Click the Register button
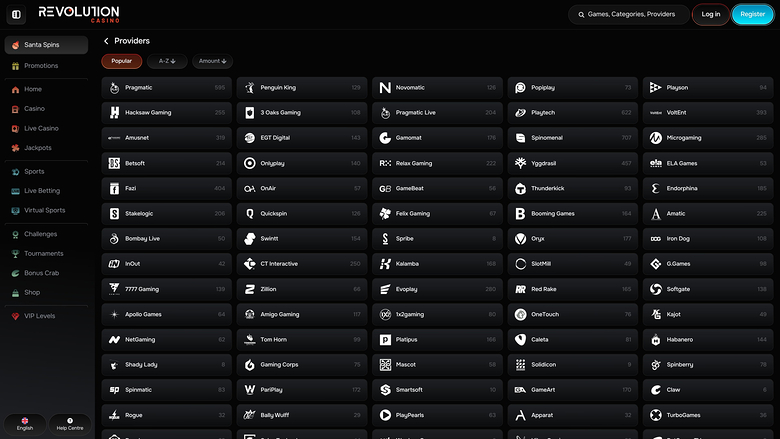780x439 pixels. (752, 14)
